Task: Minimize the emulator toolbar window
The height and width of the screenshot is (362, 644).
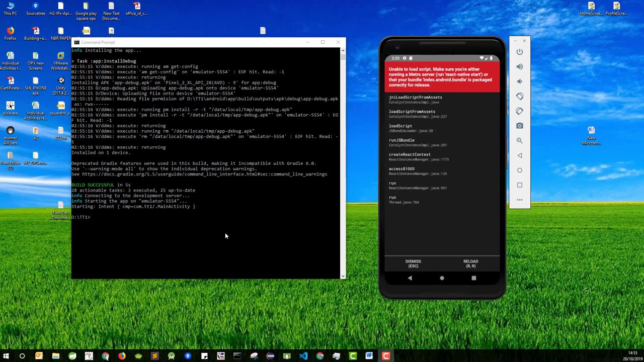Action: [515, 41]
